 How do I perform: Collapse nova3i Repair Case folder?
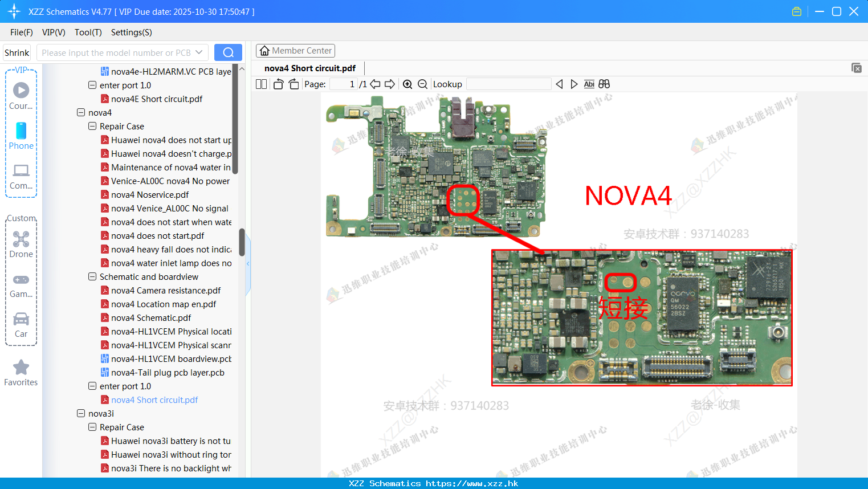(92, 427)
